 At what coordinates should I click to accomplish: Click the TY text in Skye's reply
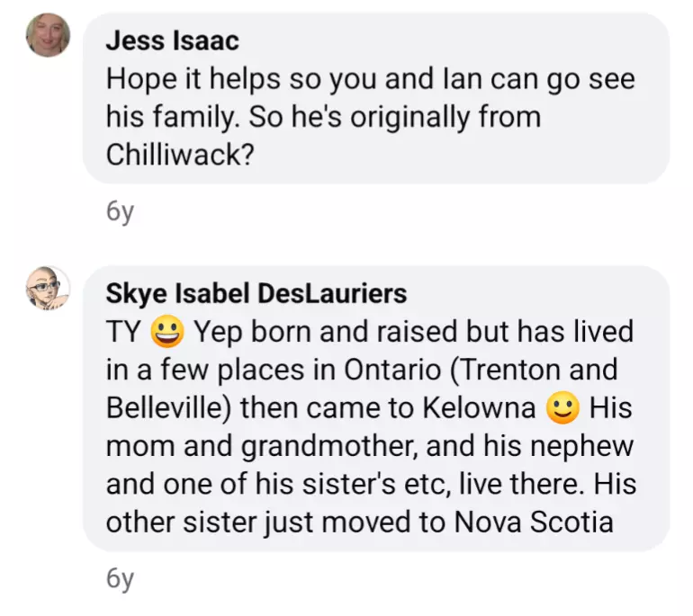pos(122,332)
